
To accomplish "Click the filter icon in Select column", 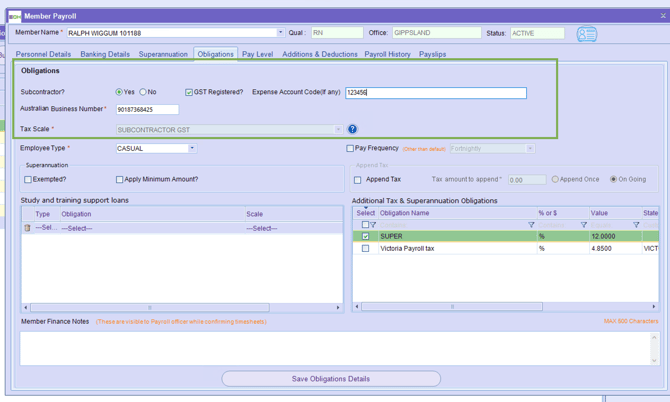I will [x=374, y=225].
